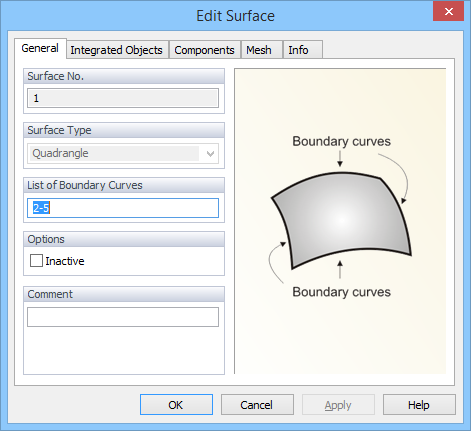
Task: Click the Quadrangle surface type combo box
Action: click(x=123, y=154)
